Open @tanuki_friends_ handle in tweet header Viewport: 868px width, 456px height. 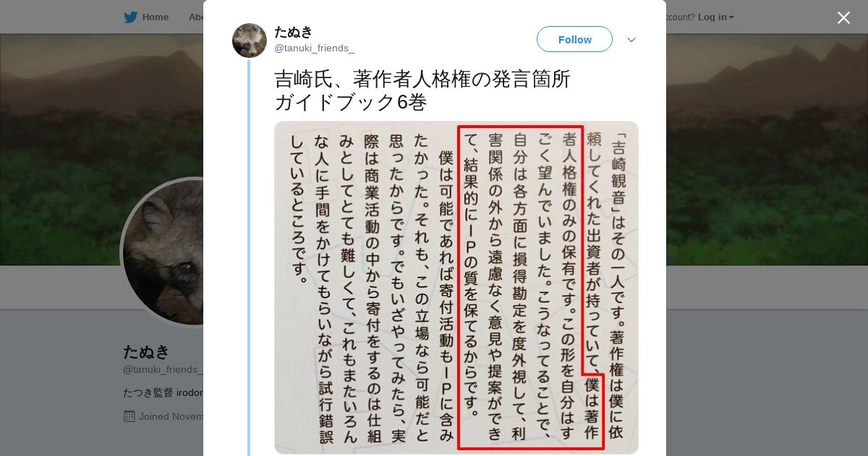[314, 48]
